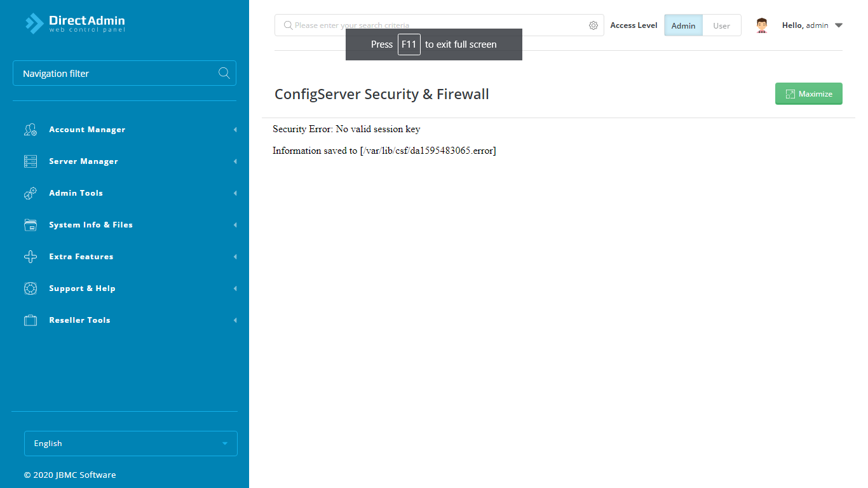Viewport: 868px width, 488px height.
Task: Expand the Account Manager menu arrow
Action: (235, 130)
